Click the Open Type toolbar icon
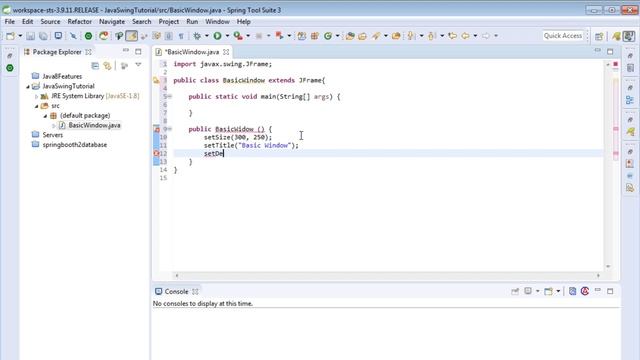640x360 pixels. coord(350,36)
